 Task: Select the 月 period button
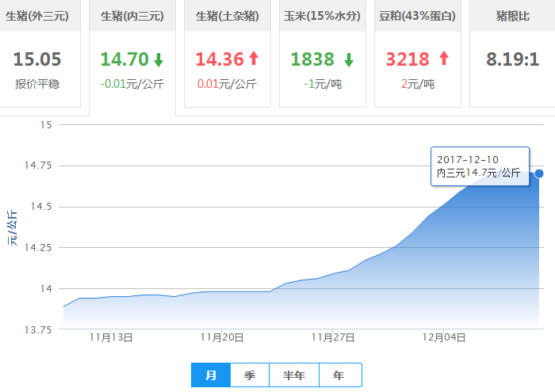[211, 375]
